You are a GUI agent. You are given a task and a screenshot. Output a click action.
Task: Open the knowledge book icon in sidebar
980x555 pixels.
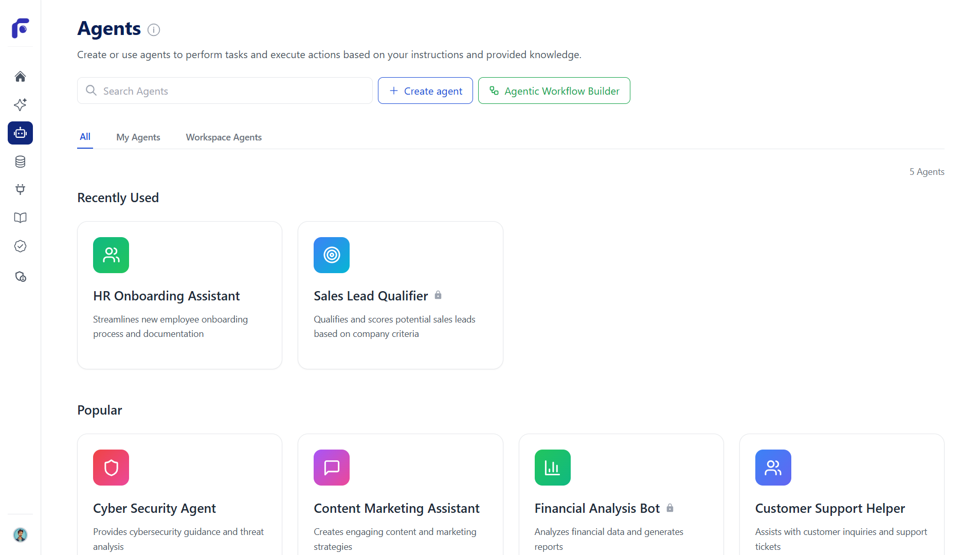coord(20,218)
